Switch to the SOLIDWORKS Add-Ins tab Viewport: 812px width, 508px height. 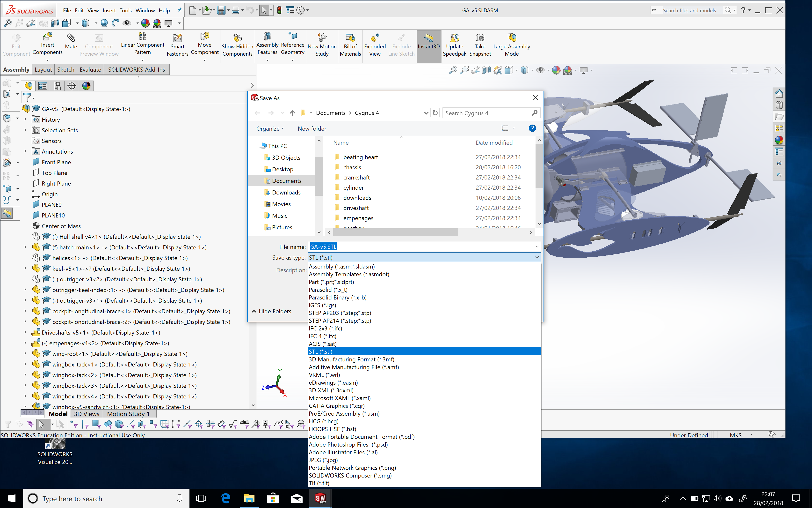coord(137,70)
